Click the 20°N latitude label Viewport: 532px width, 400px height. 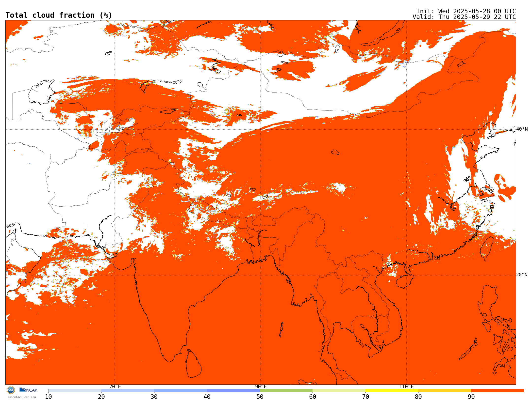coord(522,275)
